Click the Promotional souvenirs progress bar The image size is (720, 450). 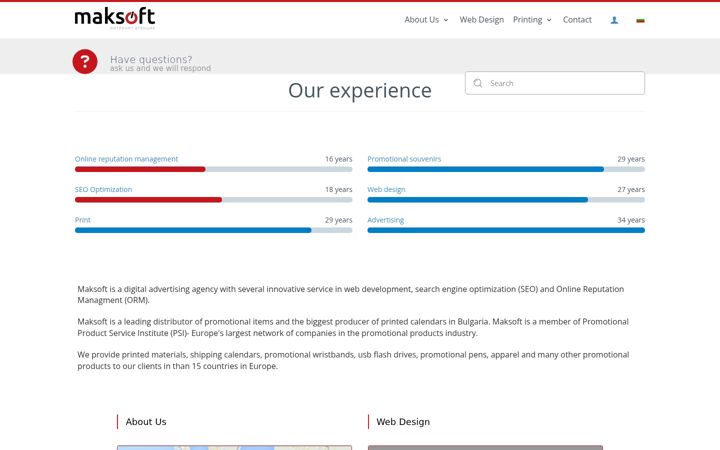[506, 169]
